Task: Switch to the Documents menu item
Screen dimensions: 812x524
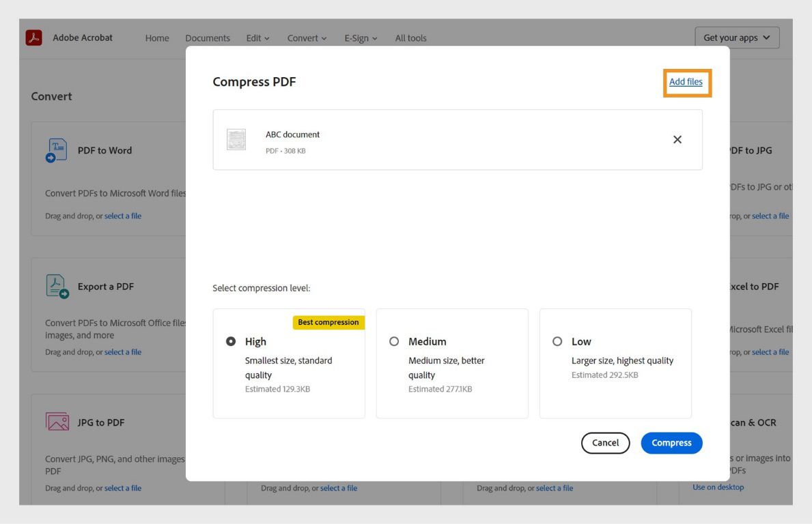Action: tap(207, 38)
